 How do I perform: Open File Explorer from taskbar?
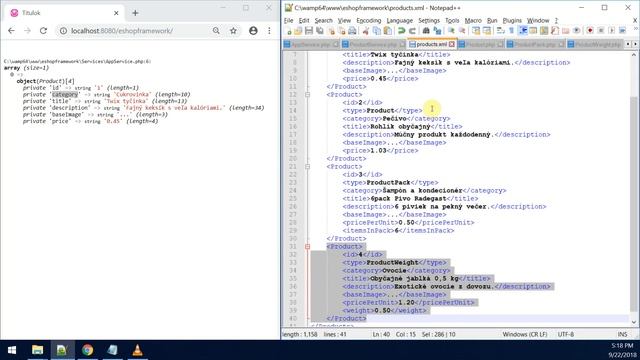tap(38, 350)
